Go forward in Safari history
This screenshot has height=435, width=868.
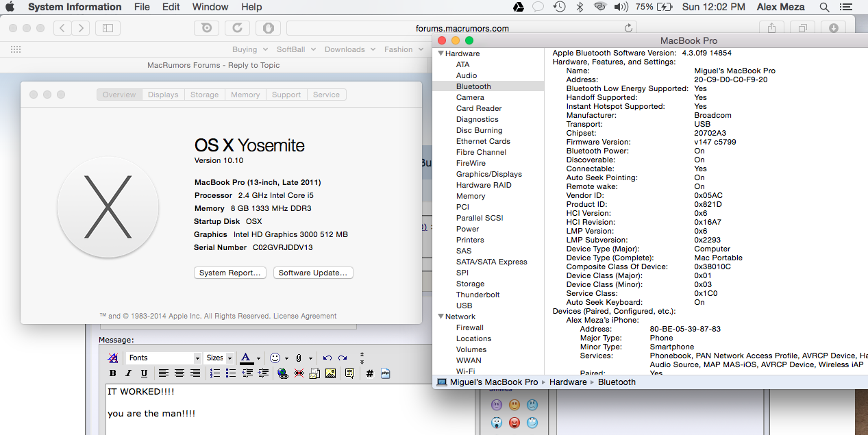[x=81, y=28]
